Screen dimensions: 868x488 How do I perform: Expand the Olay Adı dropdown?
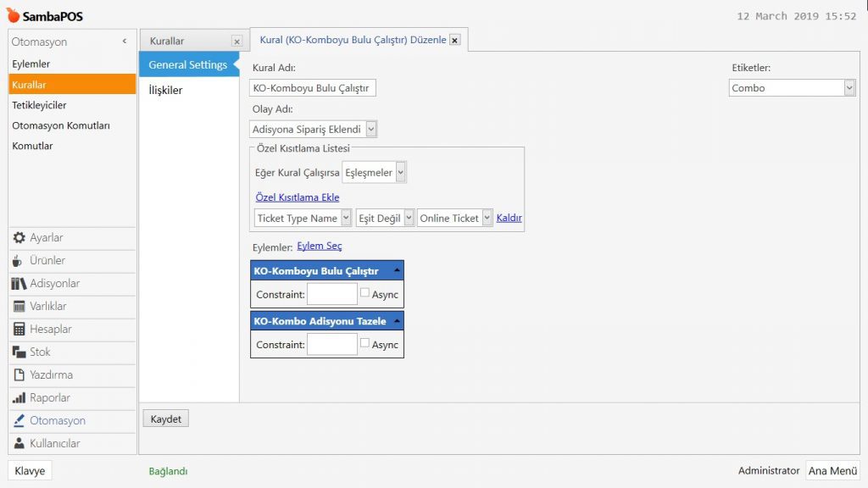[371, 130]
